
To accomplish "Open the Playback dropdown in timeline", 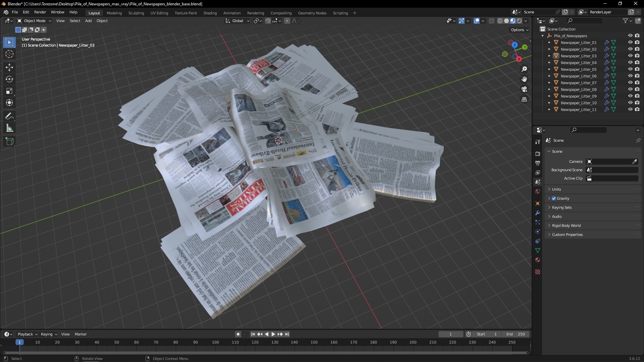I will [x=27, y=334].
